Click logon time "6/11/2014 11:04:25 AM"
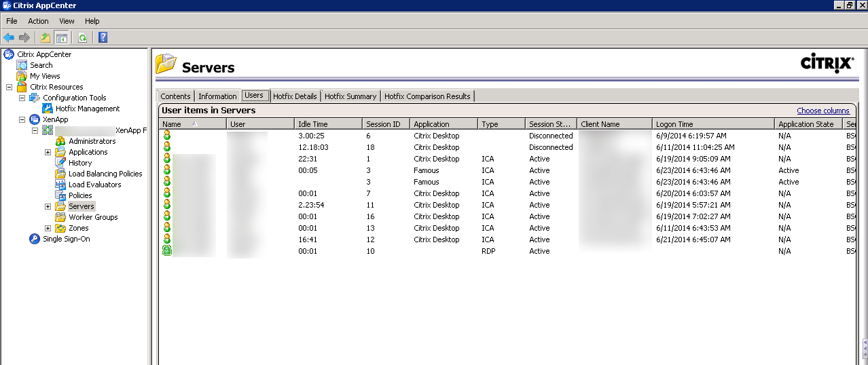Viewport: 868px width, 365px height. pyautogui.click(x=695, y=147)
